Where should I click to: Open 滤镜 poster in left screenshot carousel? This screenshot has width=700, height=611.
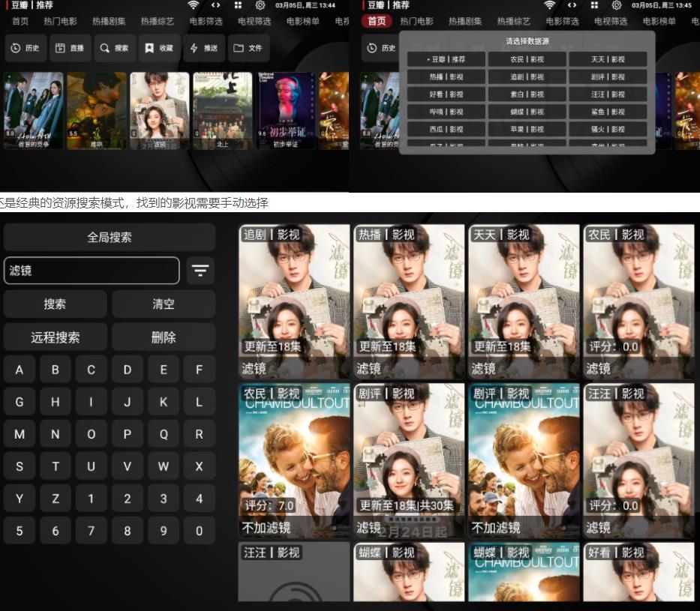coord(159,111)
